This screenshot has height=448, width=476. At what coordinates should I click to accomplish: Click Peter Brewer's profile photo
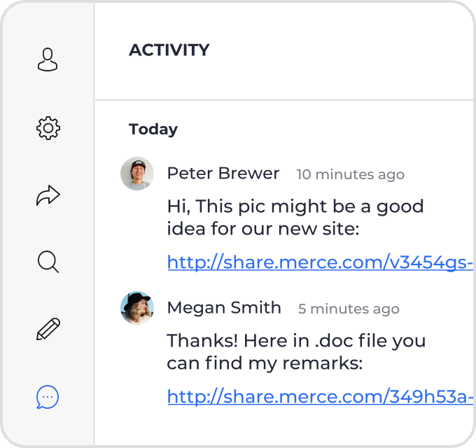pyautogui.click(x=137, y=174)
